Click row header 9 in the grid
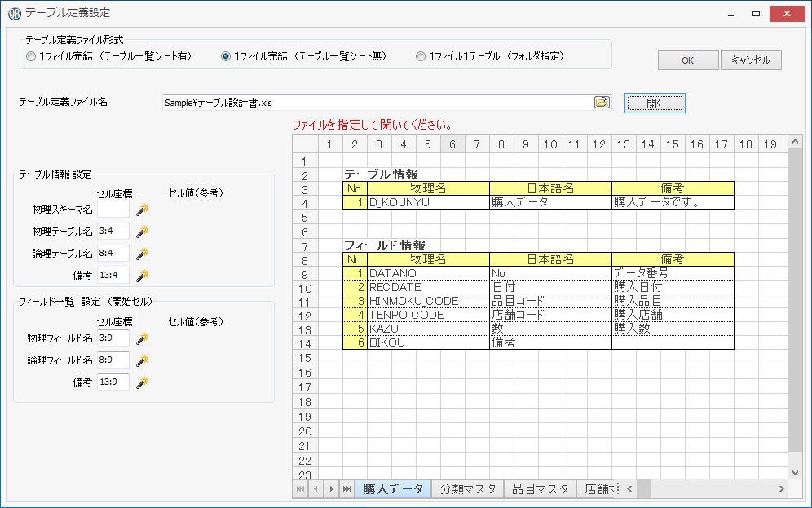Image resolution: width=812 pixels, height=508 pixels. (305, 275)
